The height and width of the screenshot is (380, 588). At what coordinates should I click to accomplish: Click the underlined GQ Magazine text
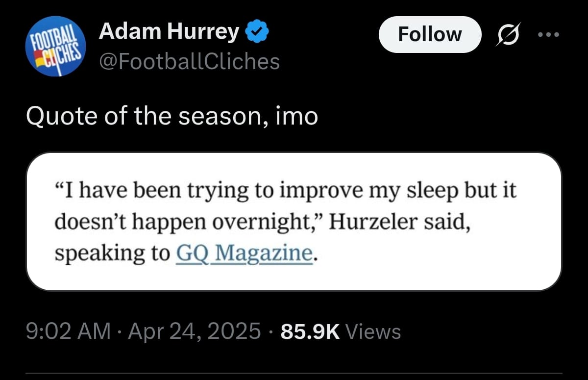[244, 253]
